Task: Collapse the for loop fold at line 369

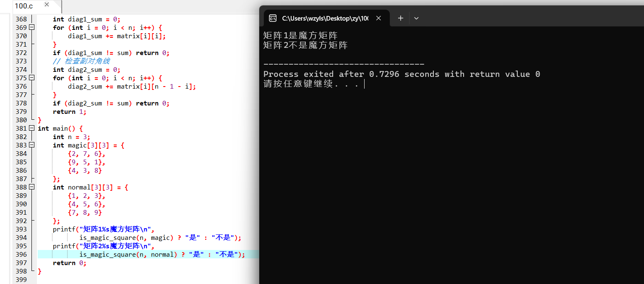Action: point(32,27)
